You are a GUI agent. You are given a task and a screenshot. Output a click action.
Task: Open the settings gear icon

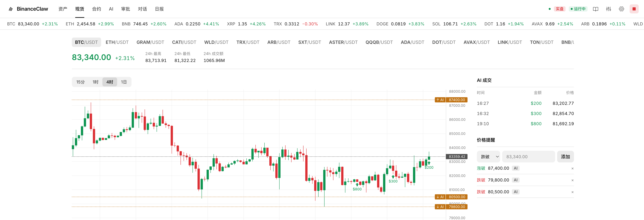621,9
